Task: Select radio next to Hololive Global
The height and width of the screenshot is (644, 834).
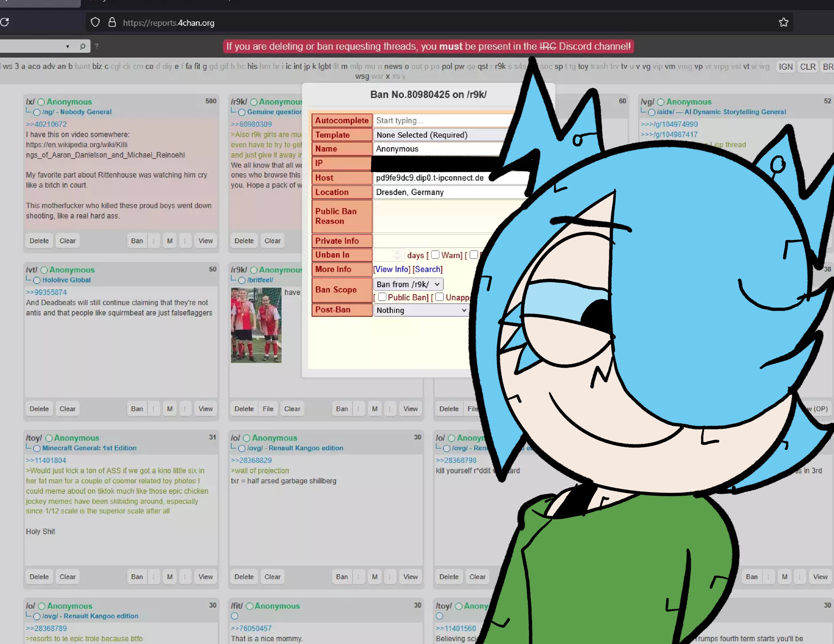Action: point(37,280)
